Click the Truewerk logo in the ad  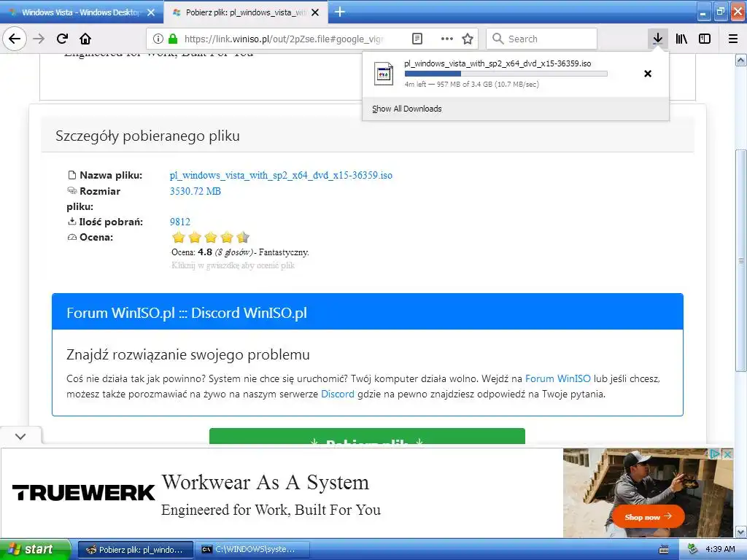[83, 492]
